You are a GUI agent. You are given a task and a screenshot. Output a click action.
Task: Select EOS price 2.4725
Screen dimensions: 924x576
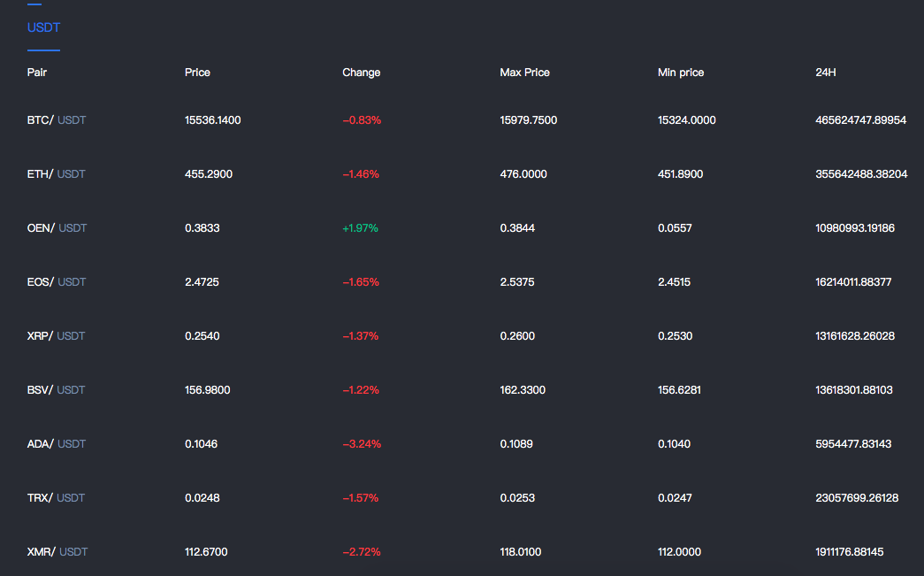tap(202, 282)
